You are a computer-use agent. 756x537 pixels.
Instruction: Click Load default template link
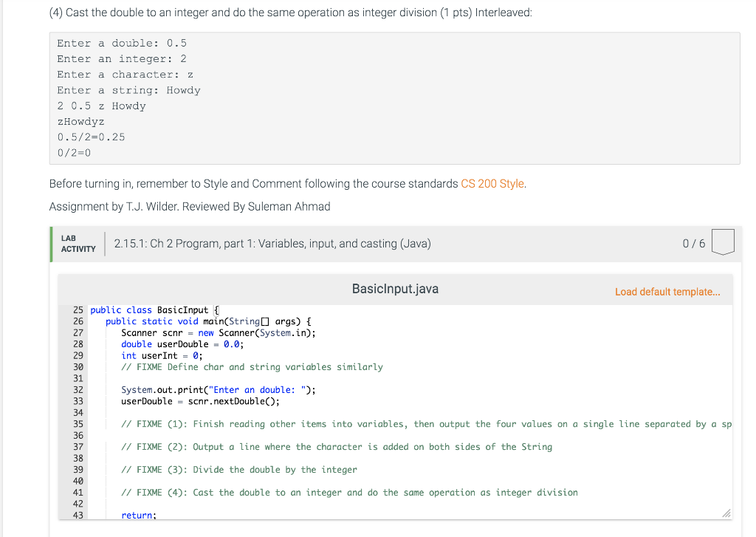(667, 292)
